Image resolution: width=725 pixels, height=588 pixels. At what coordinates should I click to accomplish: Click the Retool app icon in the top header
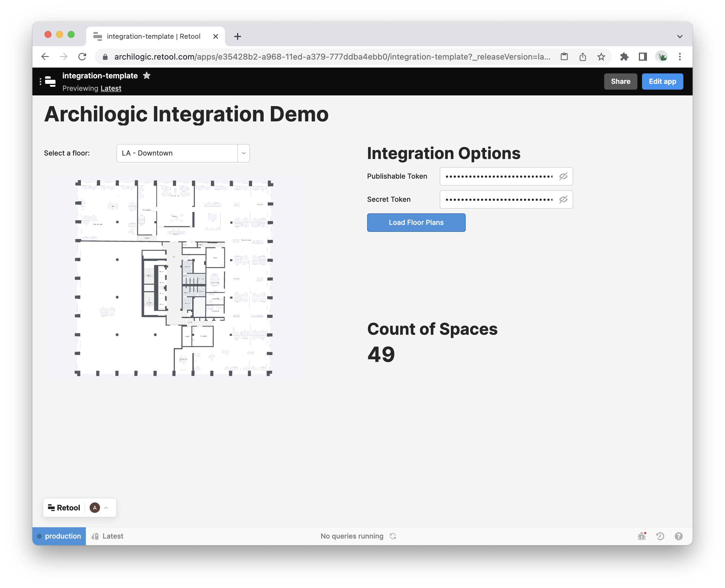(x=50, y=81)
